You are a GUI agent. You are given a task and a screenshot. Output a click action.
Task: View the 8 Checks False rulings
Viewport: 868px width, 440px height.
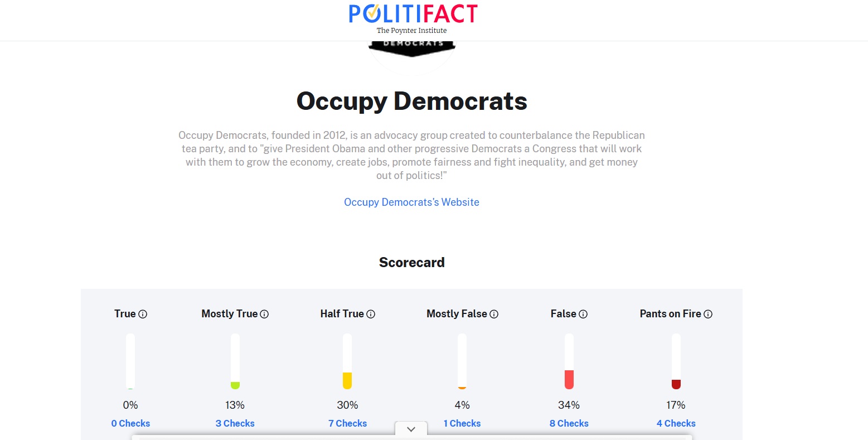tap(569, 423)
